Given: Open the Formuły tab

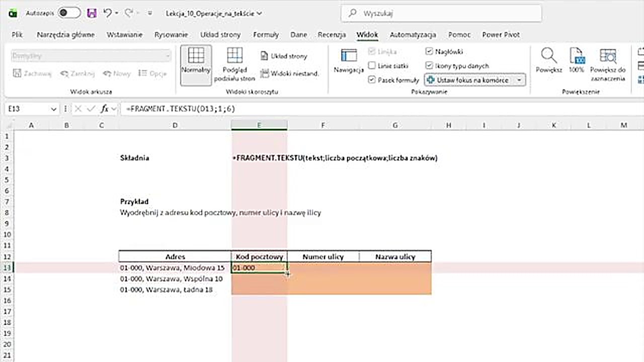Looking at the screenshot, I should pyautogui.click(x=266, y=35).
